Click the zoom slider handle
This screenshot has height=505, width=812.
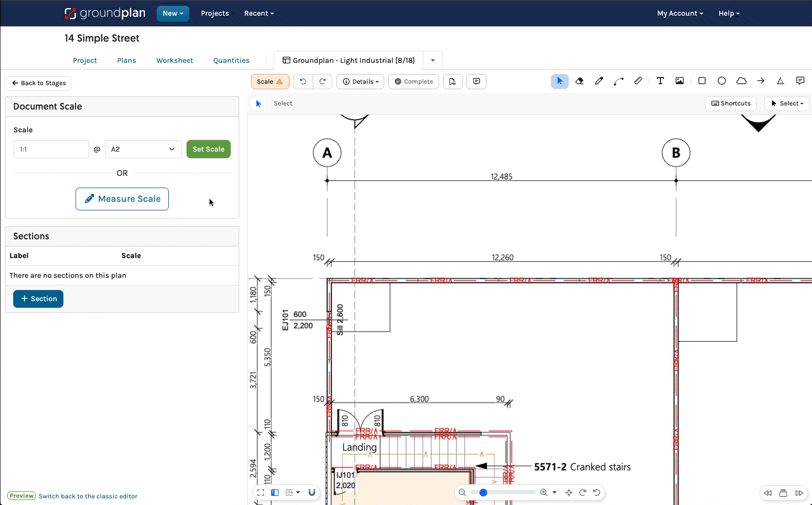tap(483, 492)
